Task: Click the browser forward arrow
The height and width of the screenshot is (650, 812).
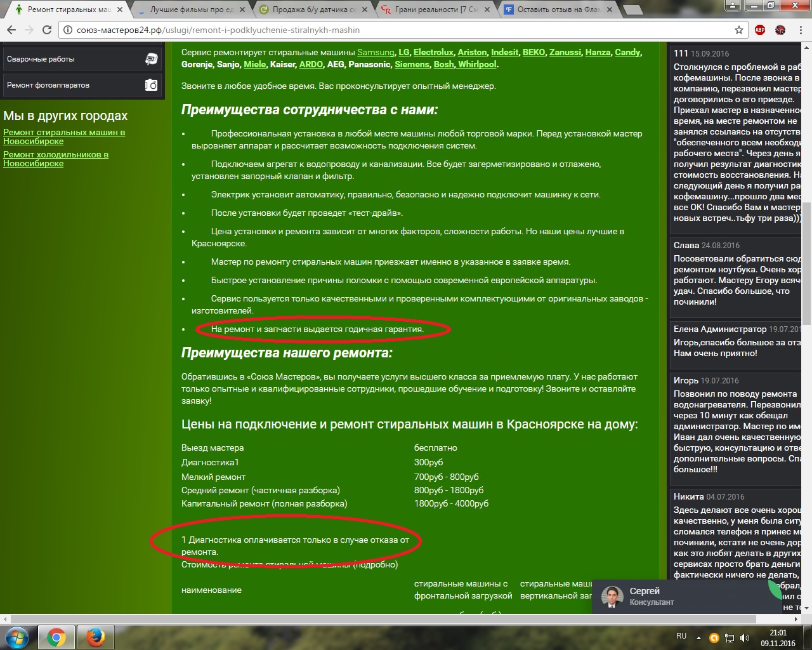Action: pyautogui.click(x=29, y=30)
